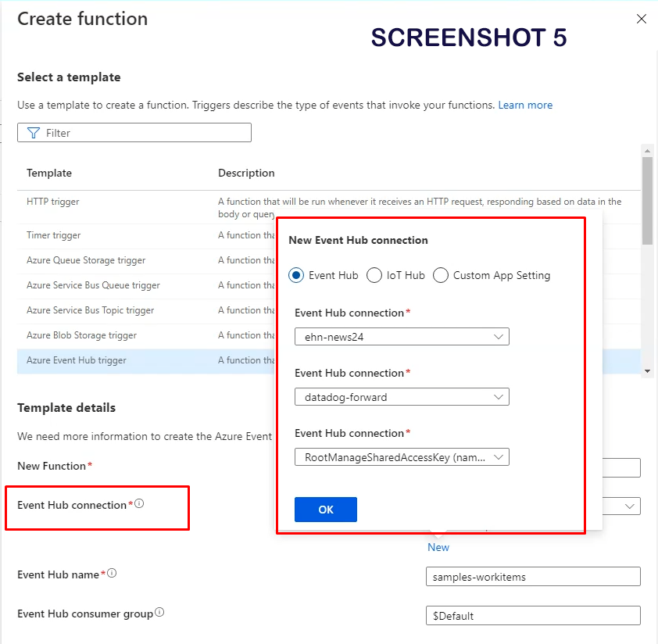The height and width of the screenshot is (644, 658).
Task: Click info icon beside Event Hub connection
Action: [x=139, y=504]
